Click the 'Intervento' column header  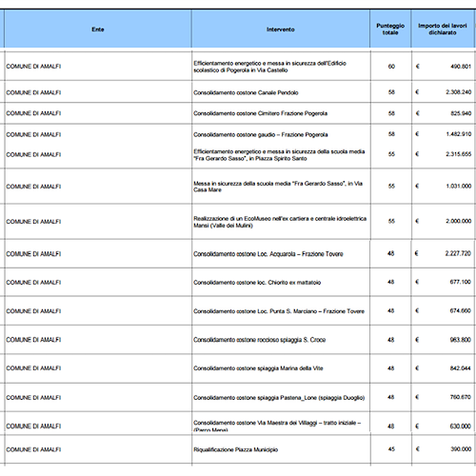pos(281,30)
